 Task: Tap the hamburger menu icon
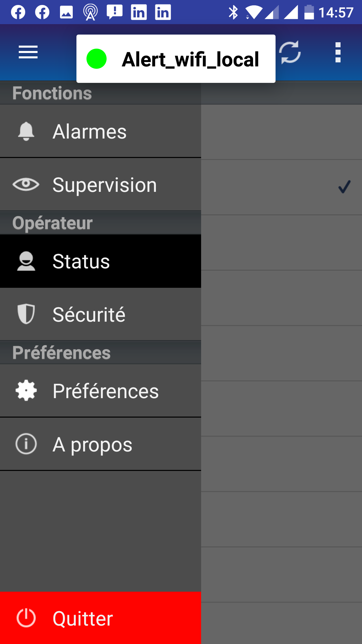point(28,52)
